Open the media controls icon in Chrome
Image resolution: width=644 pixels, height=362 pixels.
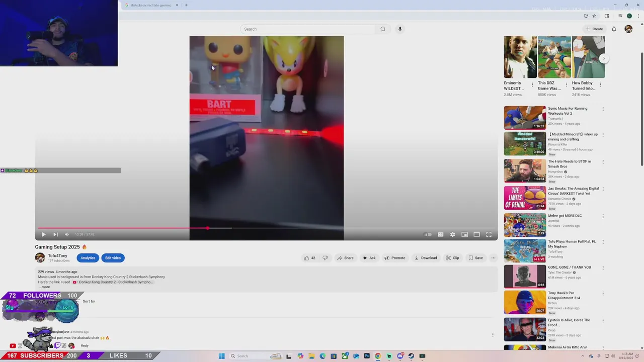pos(620,16)
